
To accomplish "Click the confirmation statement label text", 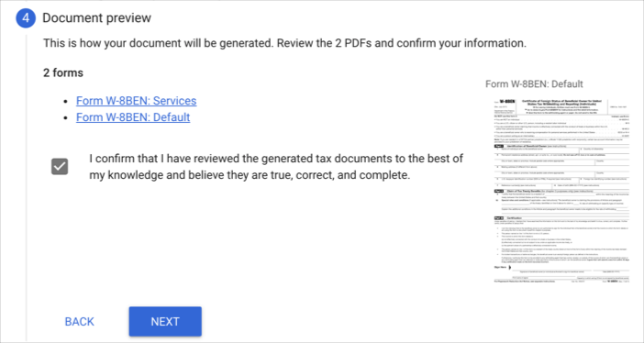I will (x=276, y=167).
